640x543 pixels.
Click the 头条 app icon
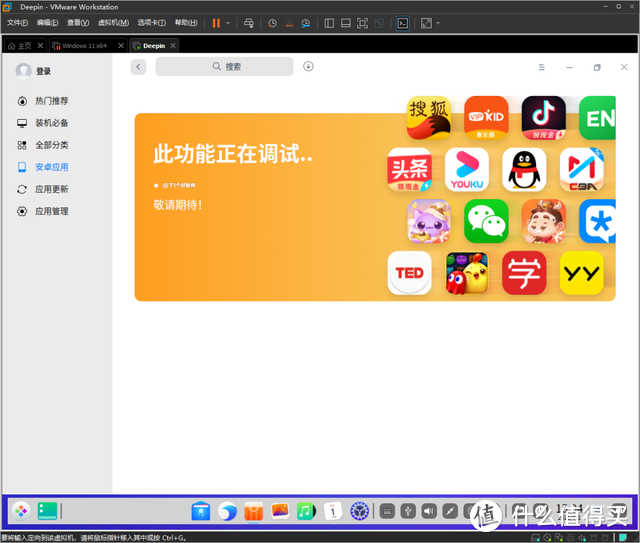(409, 169)
